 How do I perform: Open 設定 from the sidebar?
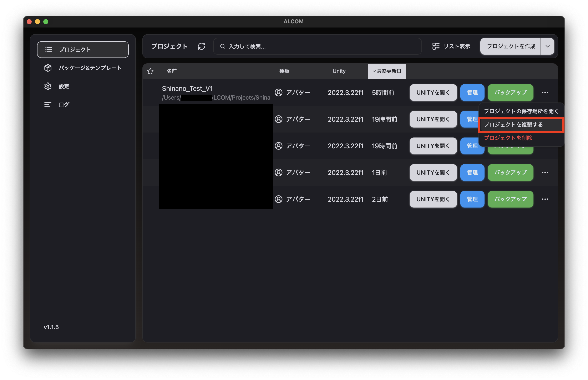click(64, 86)
